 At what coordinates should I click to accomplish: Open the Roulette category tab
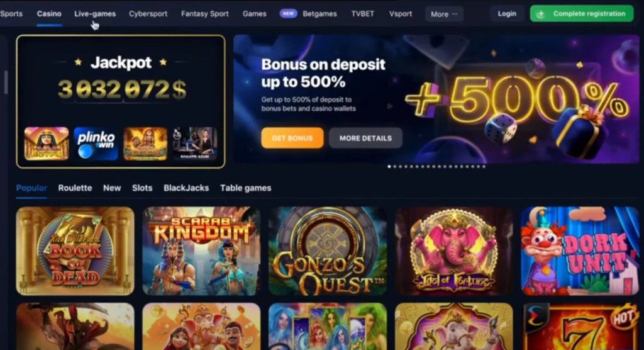pos(75,188)
